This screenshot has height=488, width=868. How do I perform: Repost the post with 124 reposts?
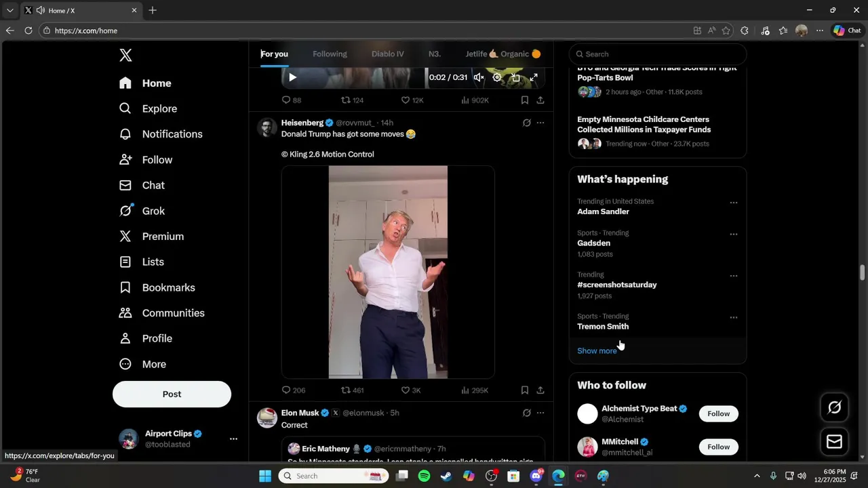click(x=352, y=100)
